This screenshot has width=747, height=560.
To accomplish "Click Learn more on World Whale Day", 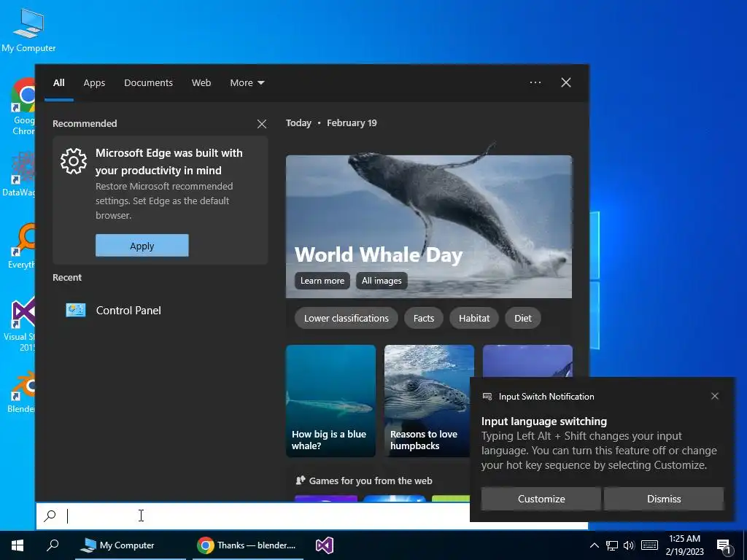I will tap(322, 281).
